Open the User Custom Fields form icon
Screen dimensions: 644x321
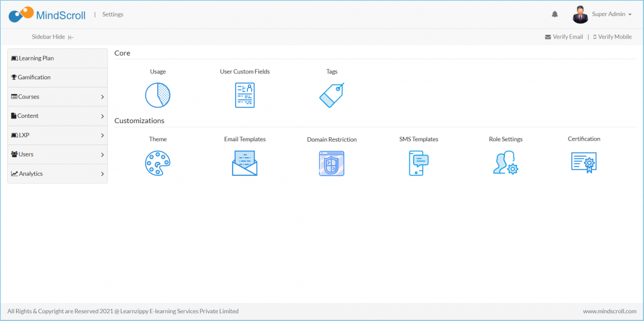tap(245, 95)
